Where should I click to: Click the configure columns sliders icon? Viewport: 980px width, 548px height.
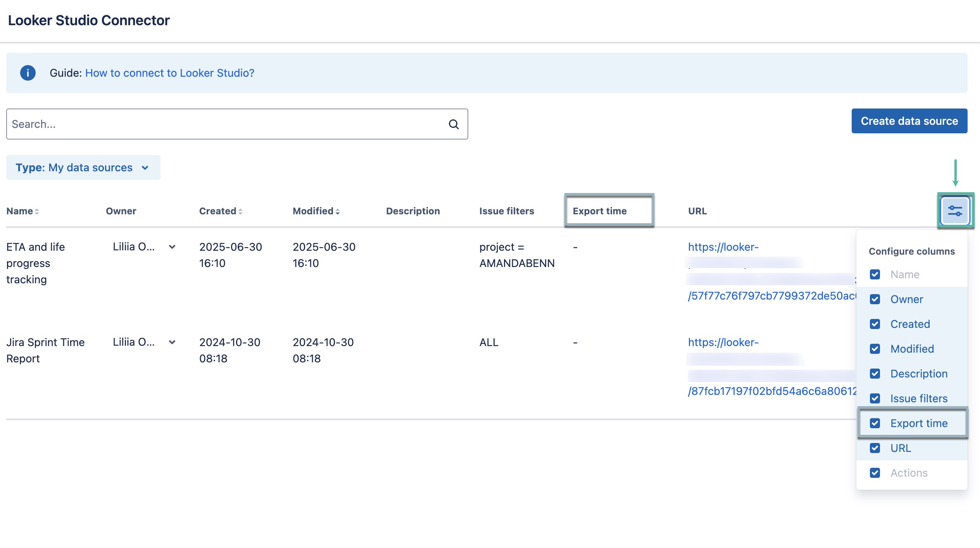click(x=955, y=211)
